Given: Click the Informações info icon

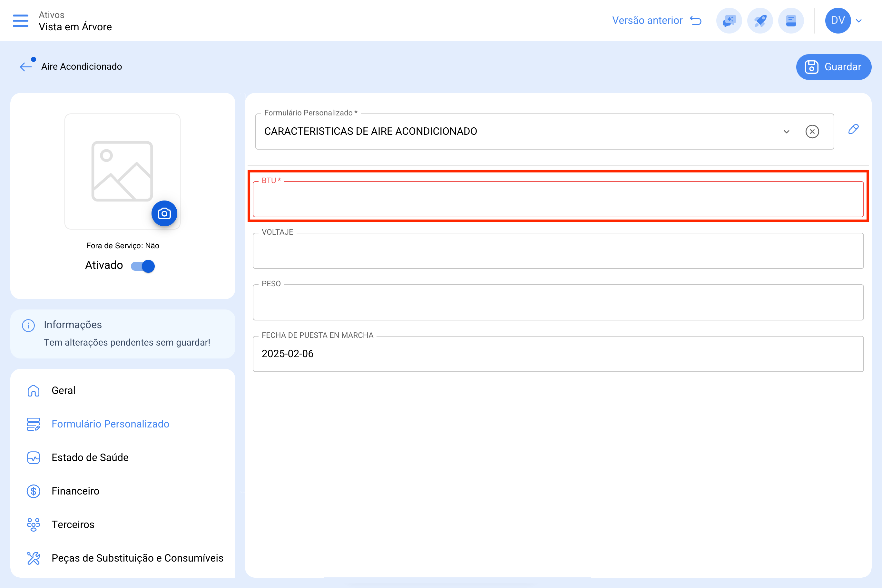Looking at the screenshot, I should [28, 325].
